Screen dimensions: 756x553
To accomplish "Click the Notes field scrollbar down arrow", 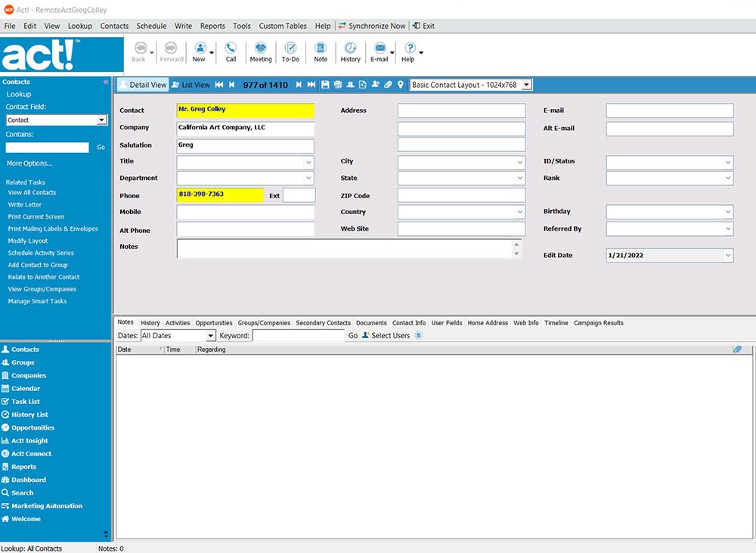I will 516,254.
